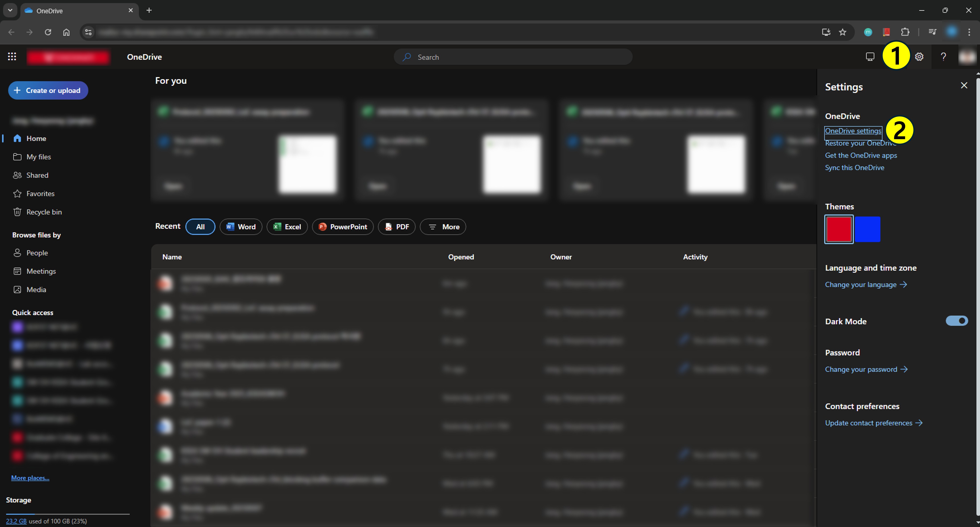Click the Recycle bin sidebar item
Viewport: 980px width, 527px height.
[x=44, y=212]
